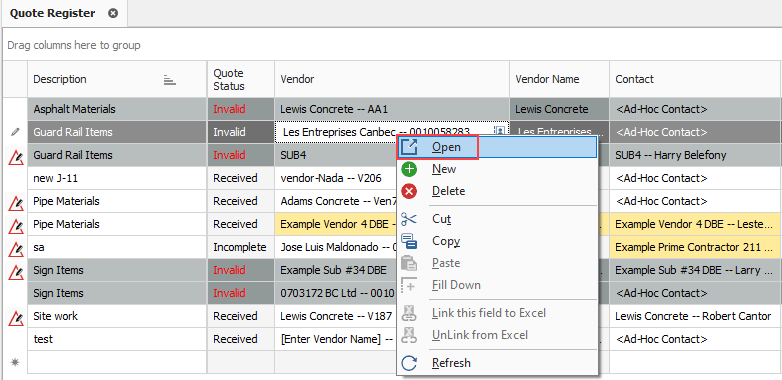Click the scissors Cut icon
This screenshot has width=782, height=380.
pos(409,219)
